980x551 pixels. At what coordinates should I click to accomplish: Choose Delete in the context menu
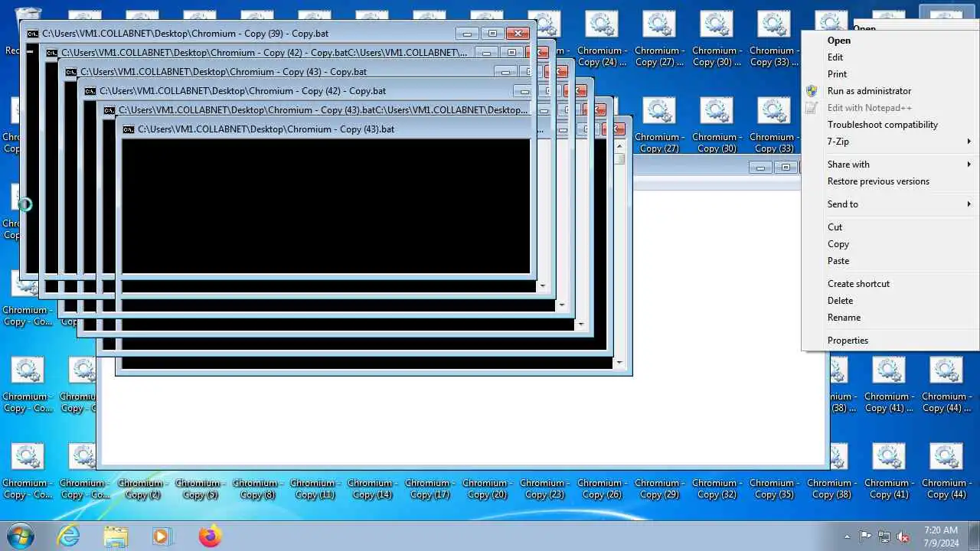pos(840,301)
